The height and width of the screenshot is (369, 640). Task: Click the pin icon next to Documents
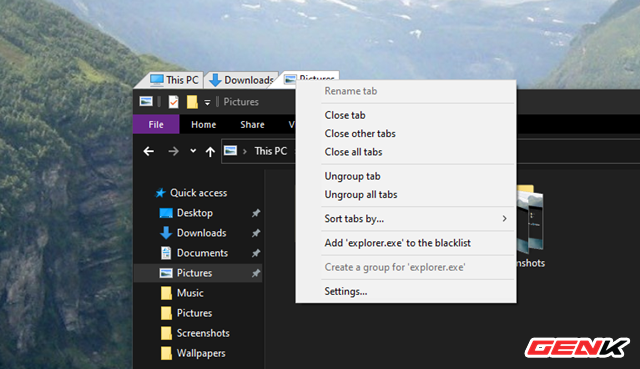click(x=256, y=253)
